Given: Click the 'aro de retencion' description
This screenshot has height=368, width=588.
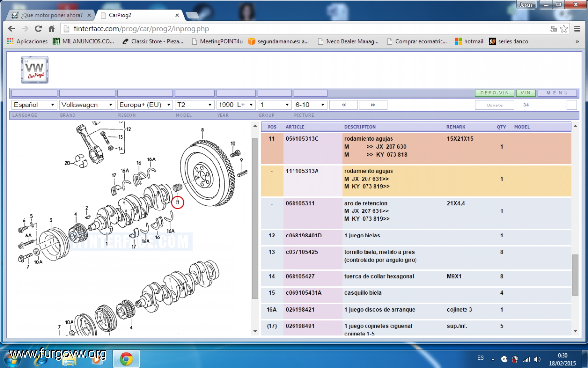Looking at the screenshot, I should point(366,203).
